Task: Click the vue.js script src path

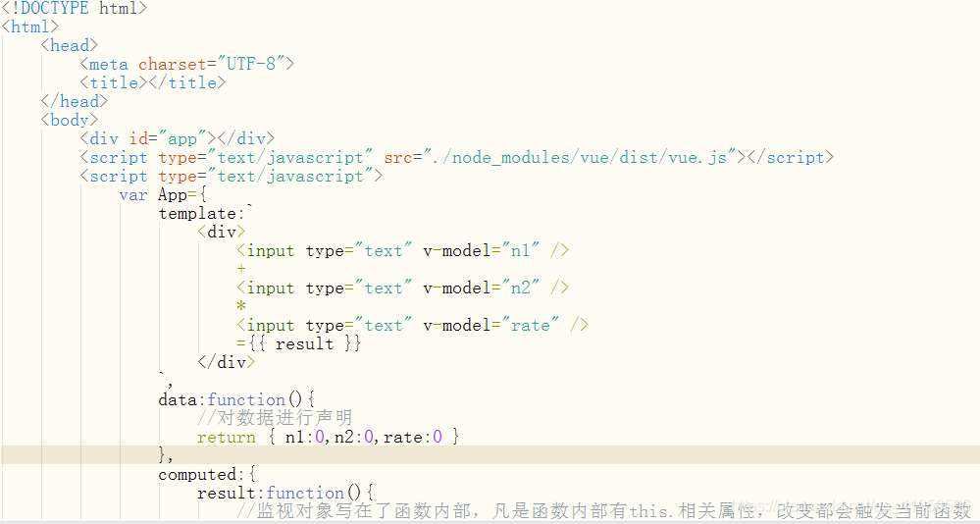Action: point(580,158)
